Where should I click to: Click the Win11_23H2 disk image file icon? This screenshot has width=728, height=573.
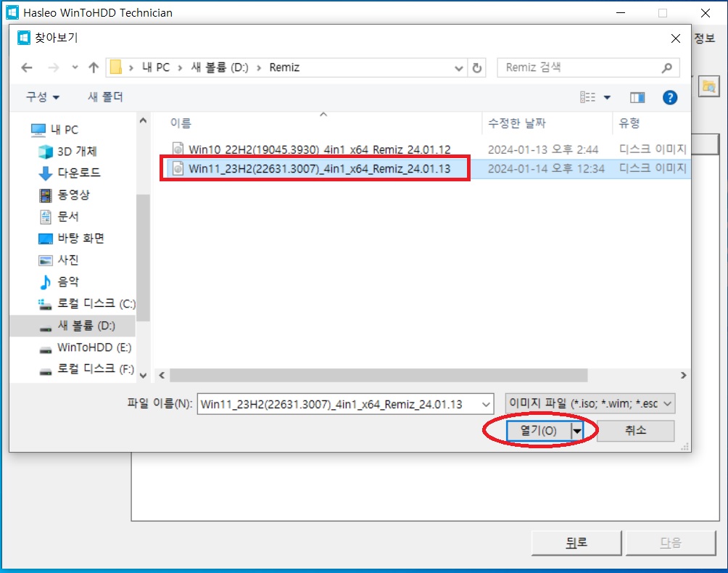(178, 168)
